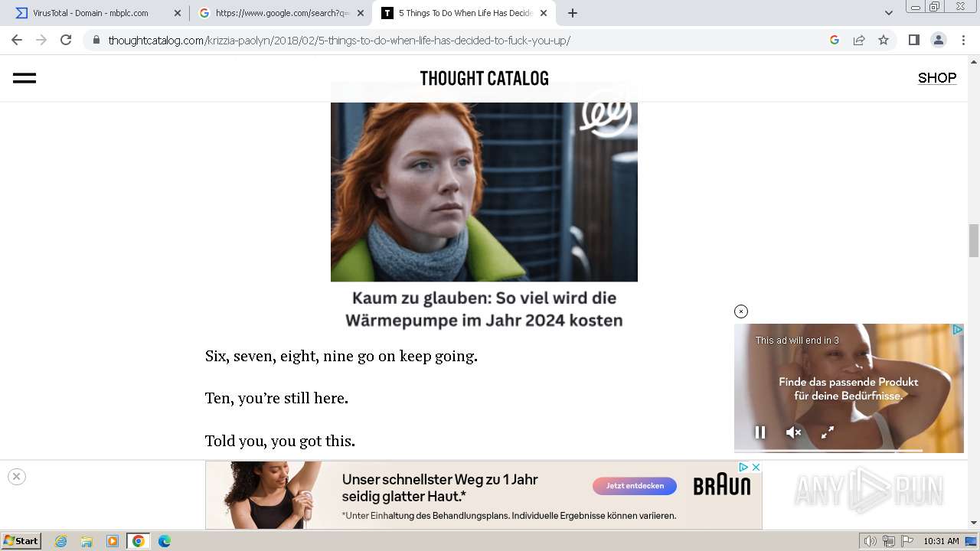980x551 pixels.
Task: Dismiss the bottom banner with the X circle
Action: (x=16, y=476)
